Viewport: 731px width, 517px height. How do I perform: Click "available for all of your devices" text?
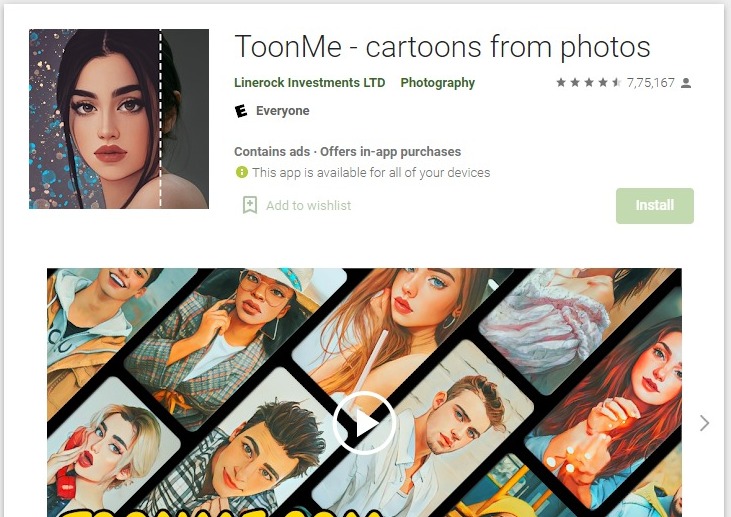point(372,172)
